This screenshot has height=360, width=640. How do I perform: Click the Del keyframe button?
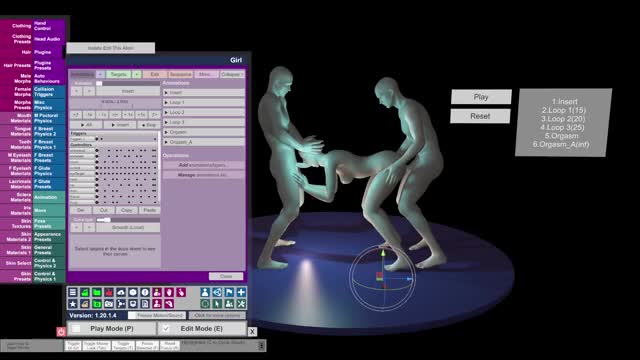[x=80, y=210]
